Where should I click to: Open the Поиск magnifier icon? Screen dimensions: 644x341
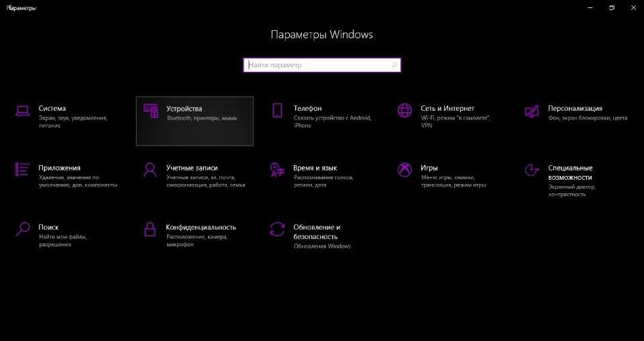tap(23, 229)
